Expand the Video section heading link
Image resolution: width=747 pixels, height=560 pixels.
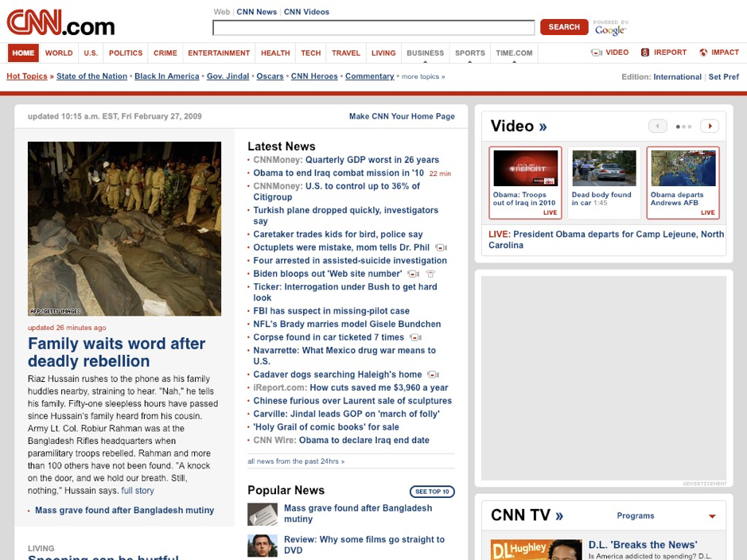519,126
